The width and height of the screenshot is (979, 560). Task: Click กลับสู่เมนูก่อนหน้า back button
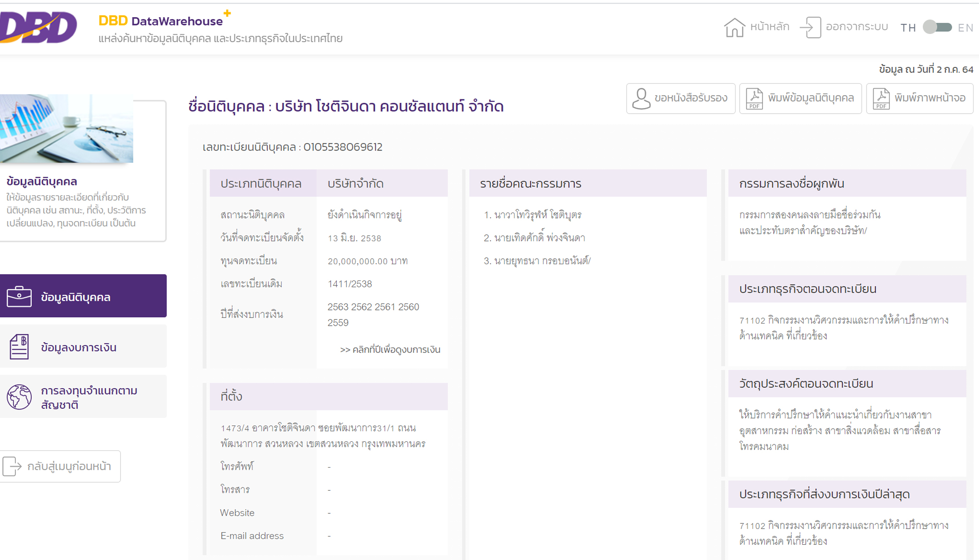60,466
